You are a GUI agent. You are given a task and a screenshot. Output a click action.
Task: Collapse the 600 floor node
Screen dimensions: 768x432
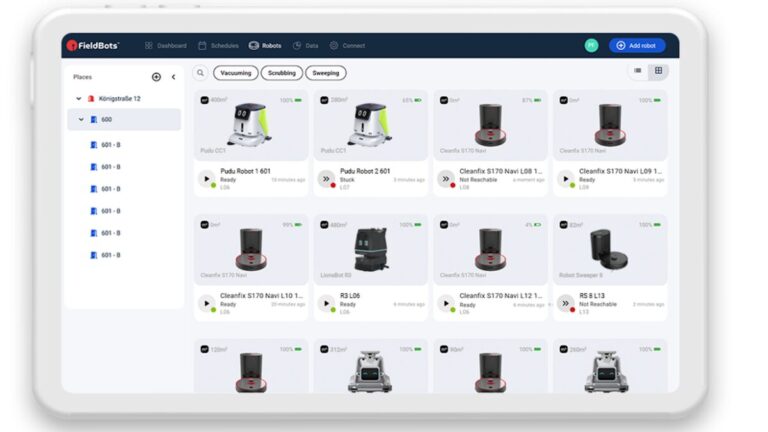click(83, 120)
